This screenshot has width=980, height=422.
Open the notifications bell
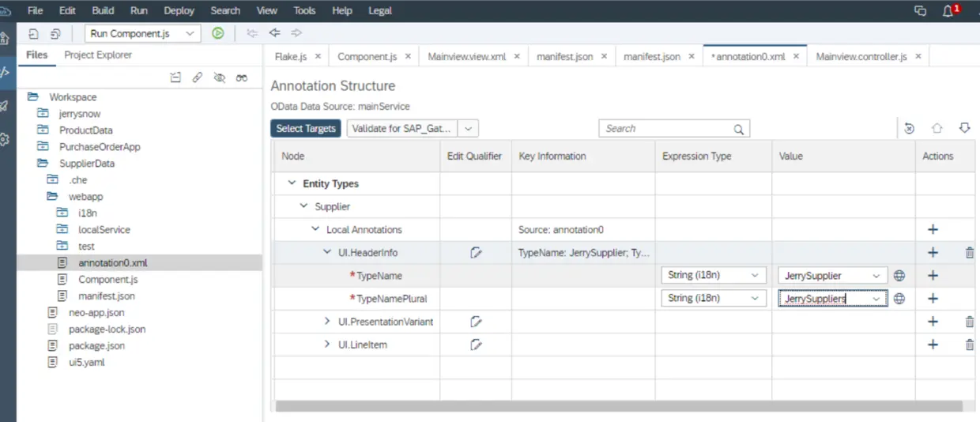pos(948,11)
